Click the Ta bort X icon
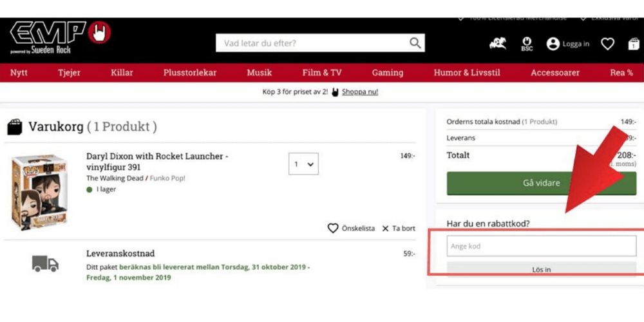Viewport: 644px width, 322px height. pyautogui.click(x=385, y=229)
